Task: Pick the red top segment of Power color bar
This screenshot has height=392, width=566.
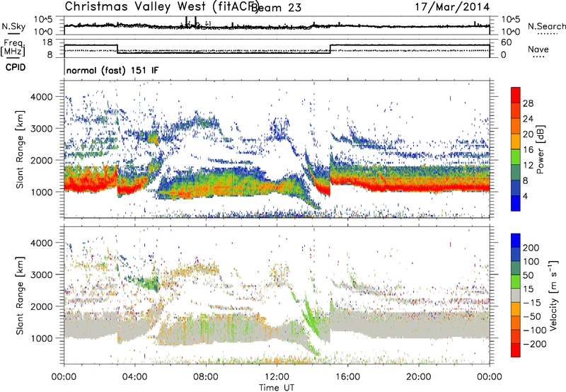Action: click(516, 95)
